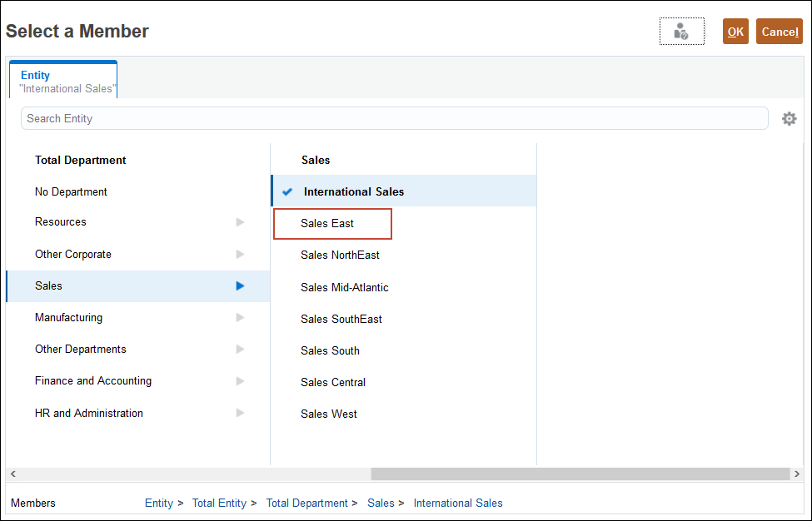This screenshot has width=812, height=521.
Task: Click the member information person icon
Action: [681, 31]
